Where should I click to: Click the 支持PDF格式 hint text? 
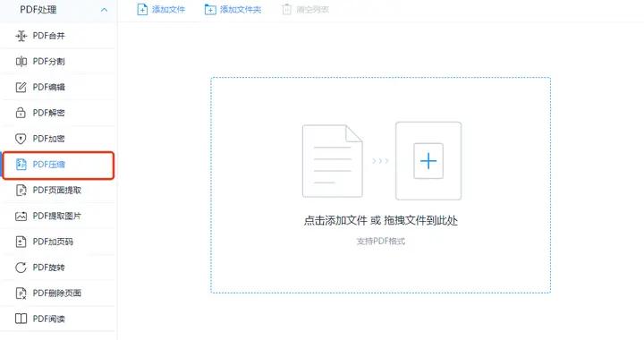381,242
